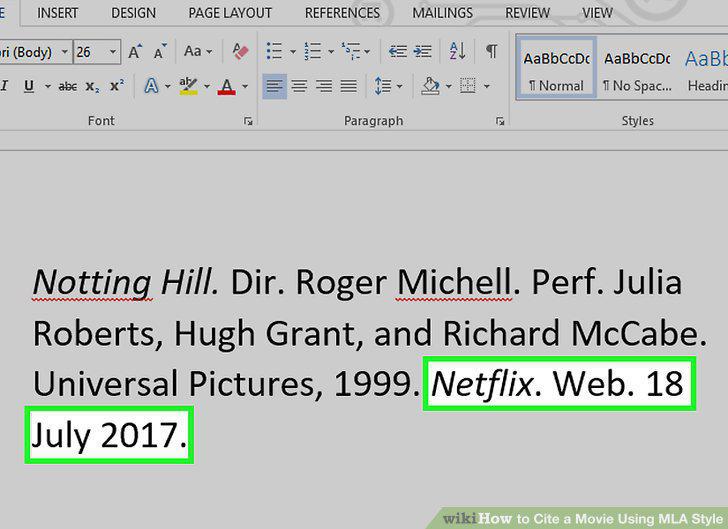Select Center paragraph alignment
Viewport: 728px width, 529px height.
tap(299, 86)
